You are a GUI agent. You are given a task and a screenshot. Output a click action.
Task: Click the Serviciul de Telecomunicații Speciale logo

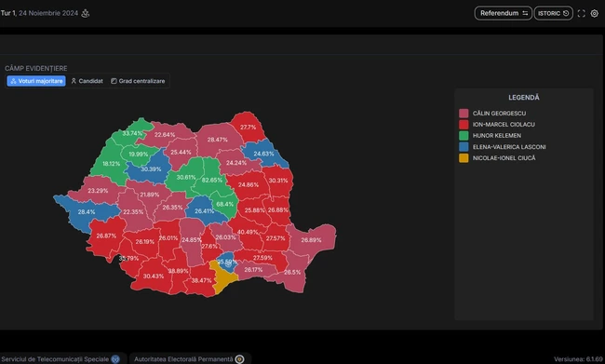115,359
